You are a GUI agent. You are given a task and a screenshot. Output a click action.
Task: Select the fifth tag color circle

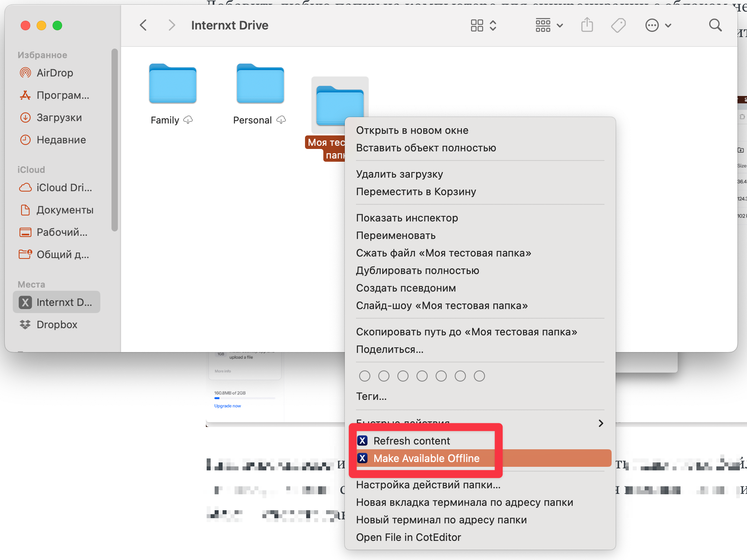point(441,376)
